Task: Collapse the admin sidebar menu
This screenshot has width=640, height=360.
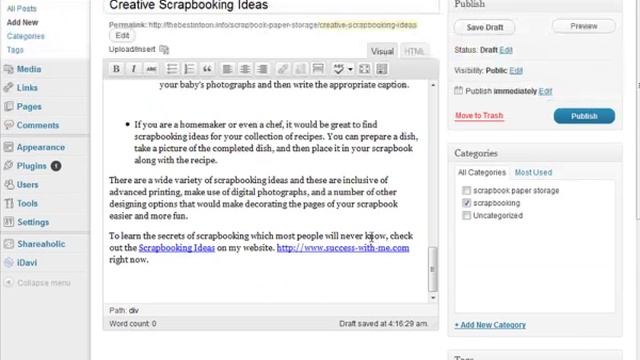Action: 38,282
